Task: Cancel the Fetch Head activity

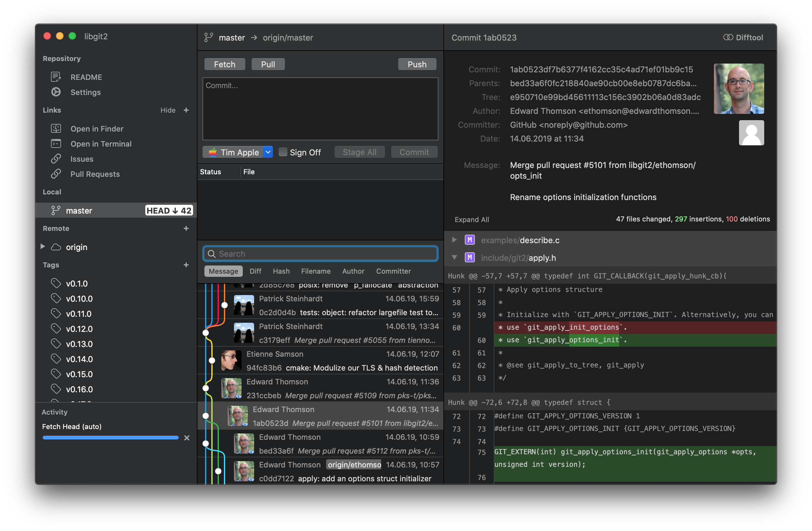Action: [186, 438]
